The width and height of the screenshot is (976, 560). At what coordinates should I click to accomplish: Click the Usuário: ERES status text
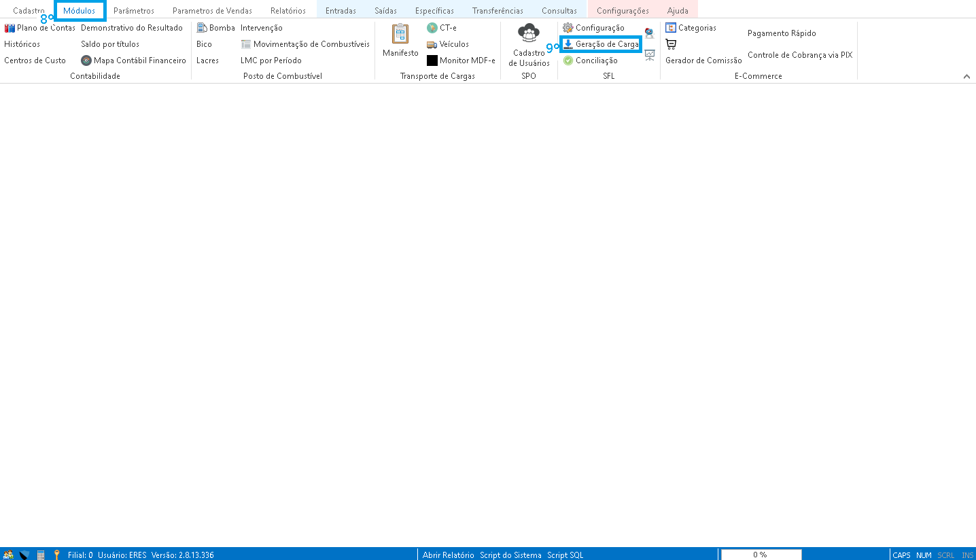coord(122,555)
